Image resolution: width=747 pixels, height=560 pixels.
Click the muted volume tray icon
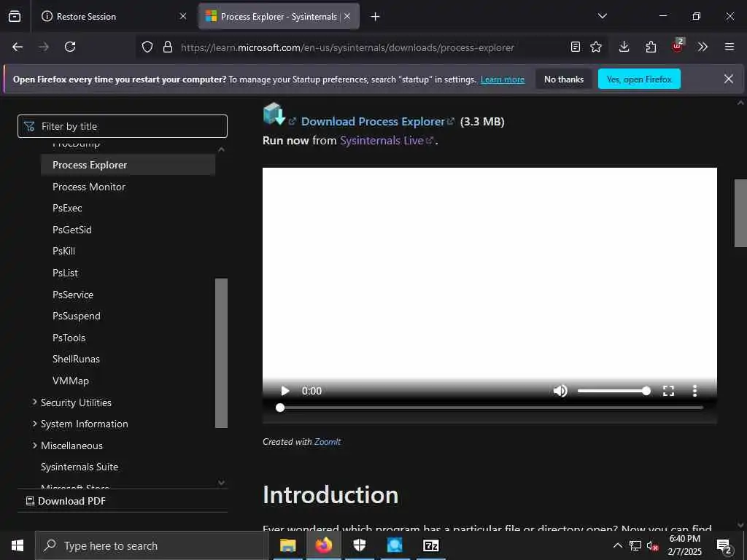[652, 545]
